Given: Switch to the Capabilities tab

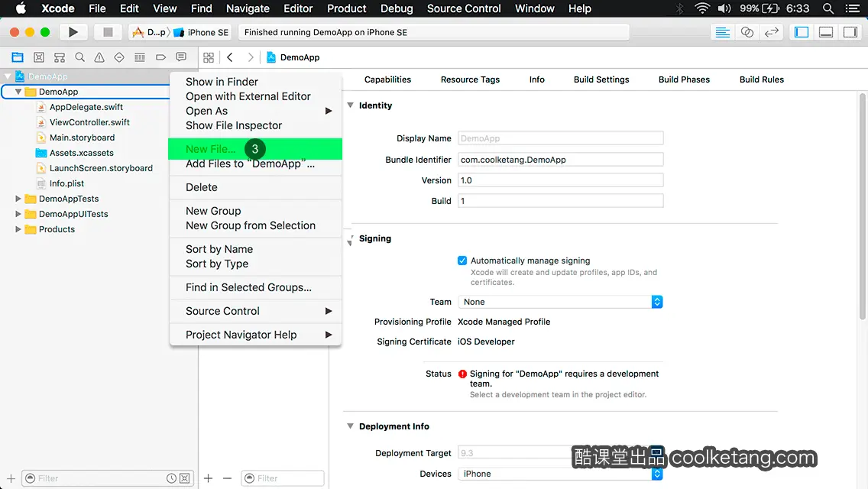Looking at the screenshot, I should 387,79.
